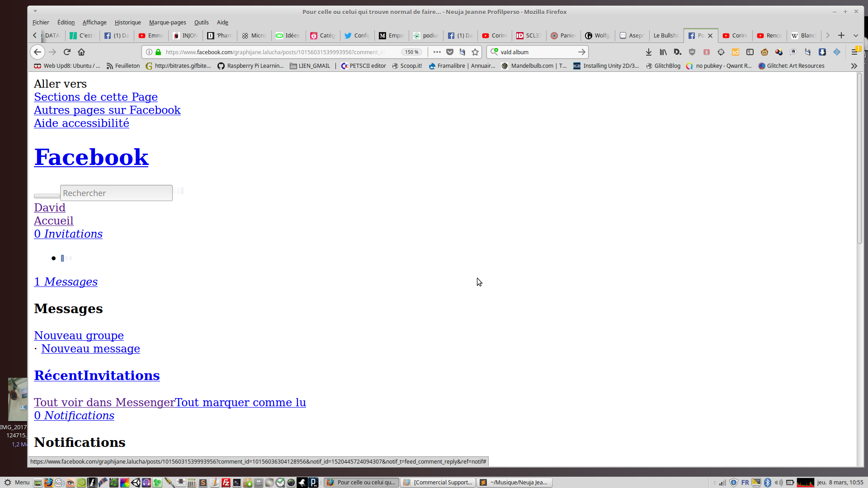This screenshot has width=868, height=488.
Task: Bookmark this page with the star icon
Action: click(x=475, y=52)
